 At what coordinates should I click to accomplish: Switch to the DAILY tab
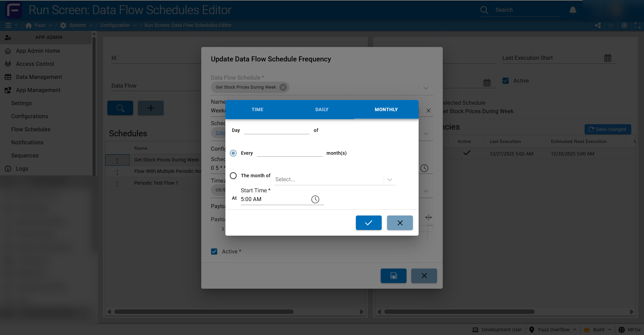point(322,109)
